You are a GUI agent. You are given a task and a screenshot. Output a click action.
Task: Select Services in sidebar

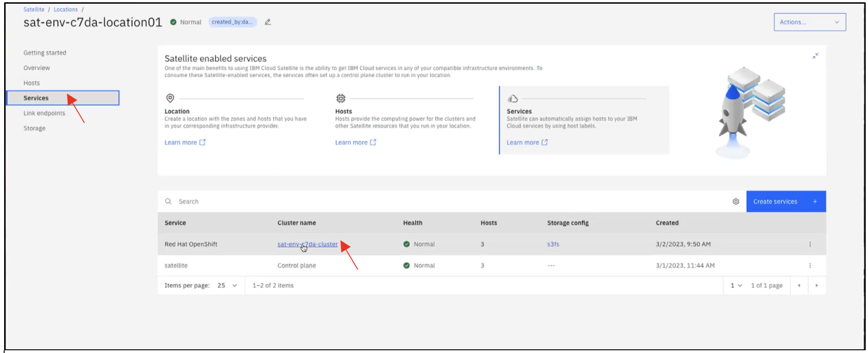63,98
